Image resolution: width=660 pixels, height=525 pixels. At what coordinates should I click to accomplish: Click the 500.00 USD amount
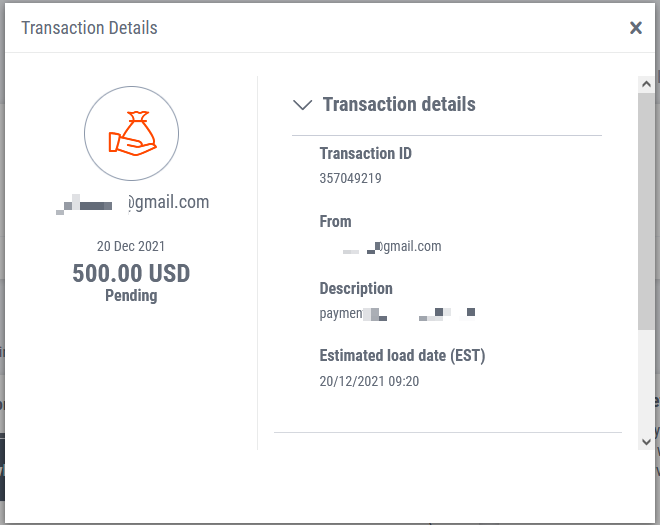point(131,273)
